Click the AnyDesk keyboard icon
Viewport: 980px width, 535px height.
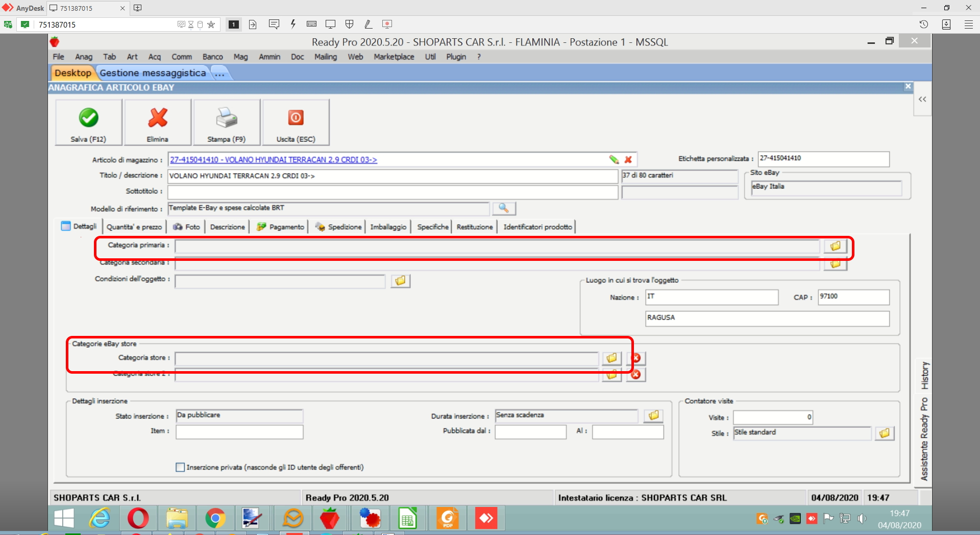tap(311, 24)
